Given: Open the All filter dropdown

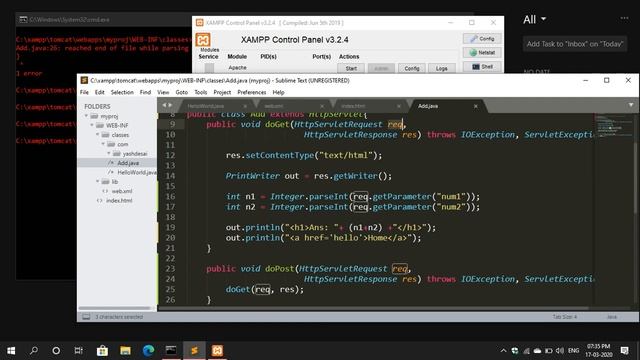Looking at the screenshot, I should pyautogui.click(x=534, y=19).
